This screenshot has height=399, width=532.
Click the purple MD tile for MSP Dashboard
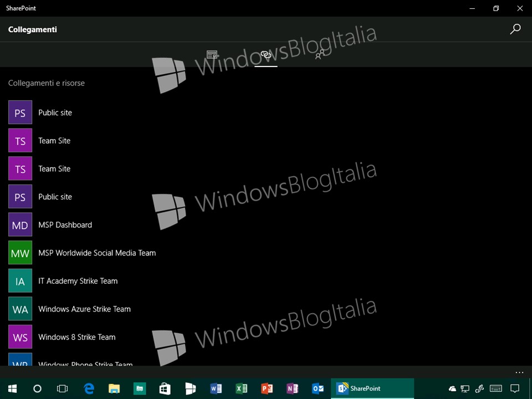(20, 224)
